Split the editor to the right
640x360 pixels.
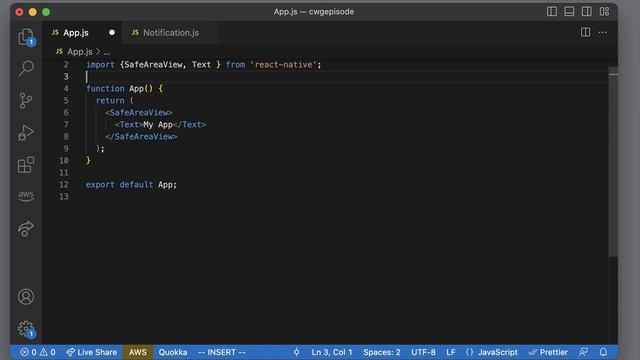point(585,32)
